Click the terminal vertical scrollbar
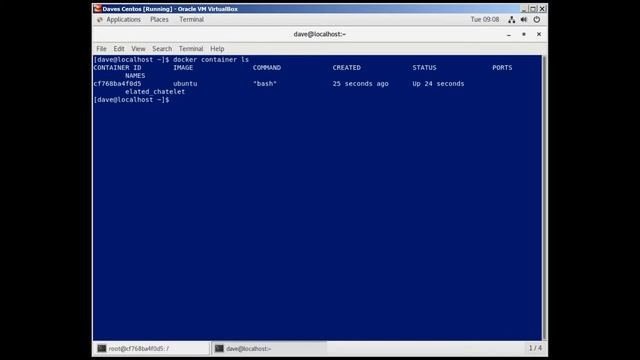The image size is (640, 360). pyautogui.click(x=544, y=198)
